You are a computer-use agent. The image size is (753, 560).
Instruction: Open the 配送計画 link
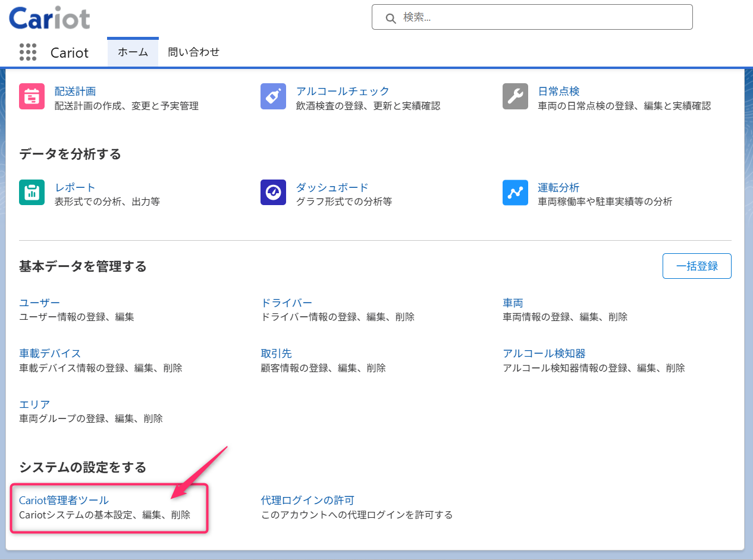[76, 92]
